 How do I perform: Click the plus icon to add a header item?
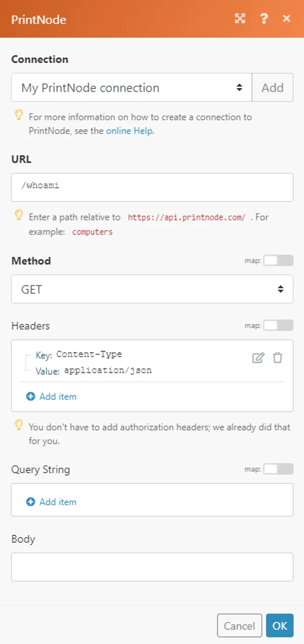point(31,396)
